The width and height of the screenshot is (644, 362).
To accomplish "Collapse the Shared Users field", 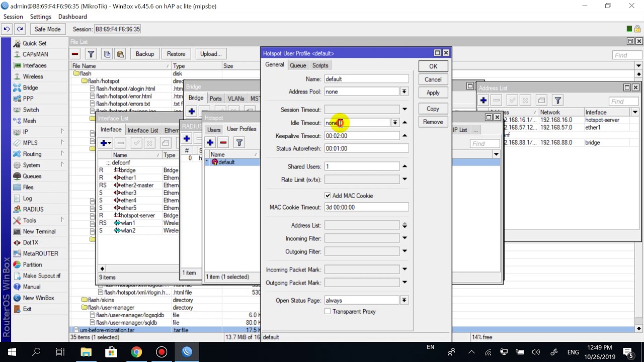I will [x=405, y=166].
